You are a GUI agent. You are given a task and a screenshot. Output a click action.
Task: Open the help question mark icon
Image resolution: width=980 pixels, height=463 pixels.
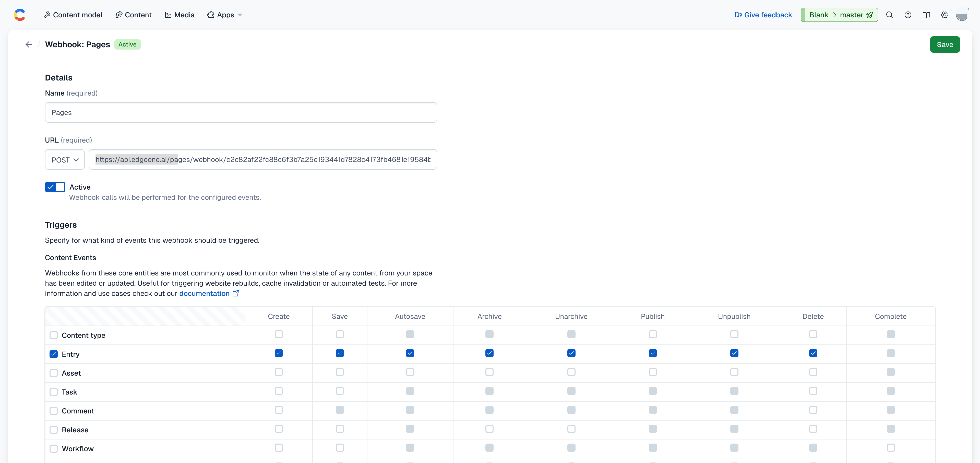coord(908,15)
